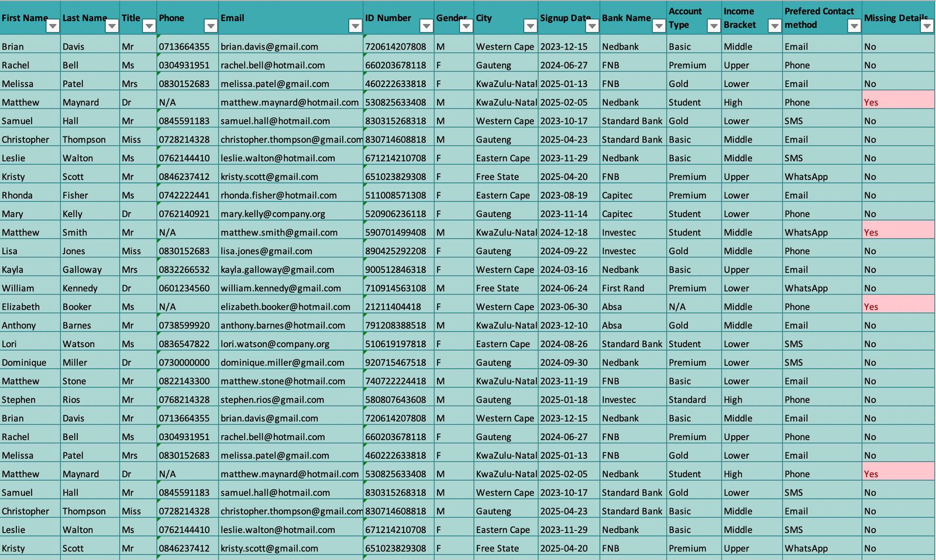
Task: Select email cell 'lisa.jones@gmail.com'
Action: click(x=291, y=251)
